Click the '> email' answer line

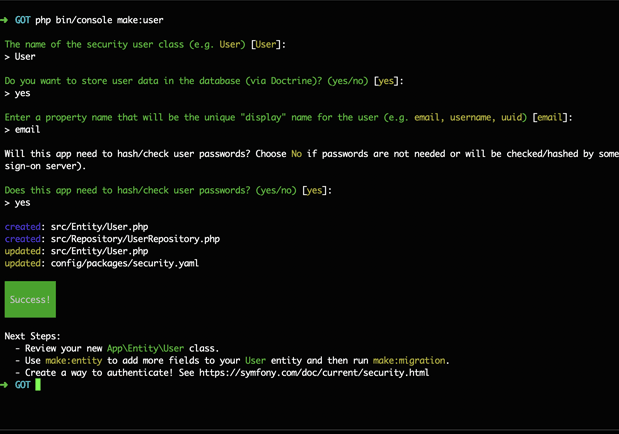click(x=22, y=130)
